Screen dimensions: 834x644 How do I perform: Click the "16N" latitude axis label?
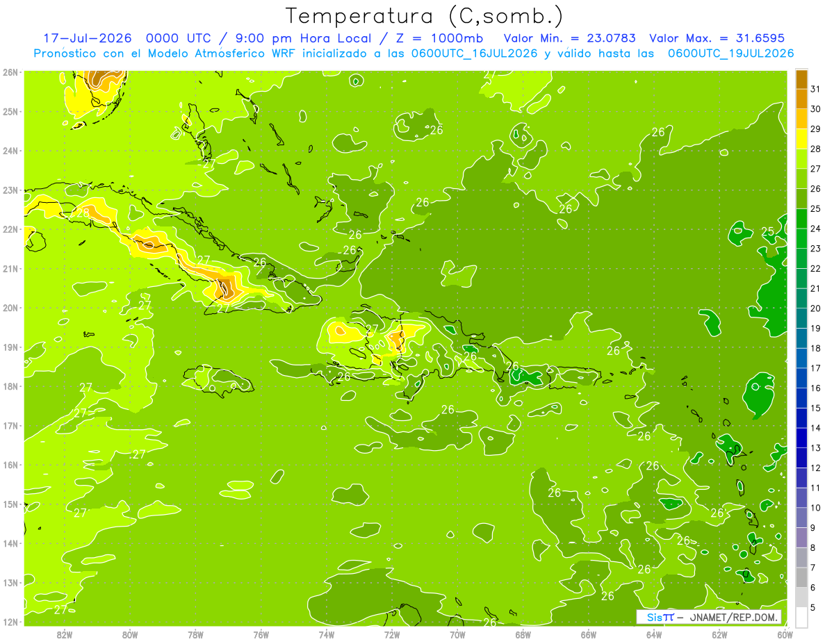coord(10,465)
